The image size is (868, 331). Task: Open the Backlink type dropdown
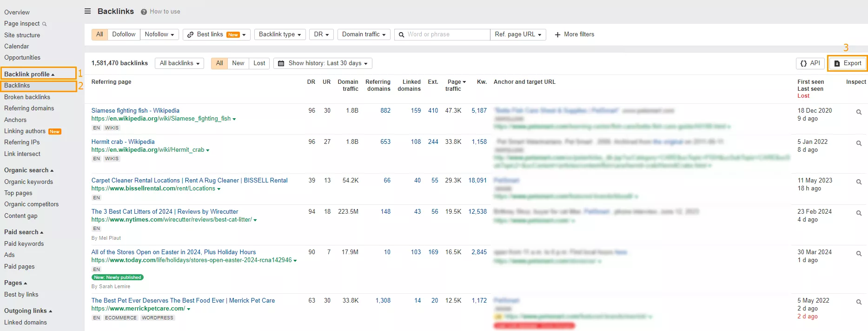click(280, 34)
